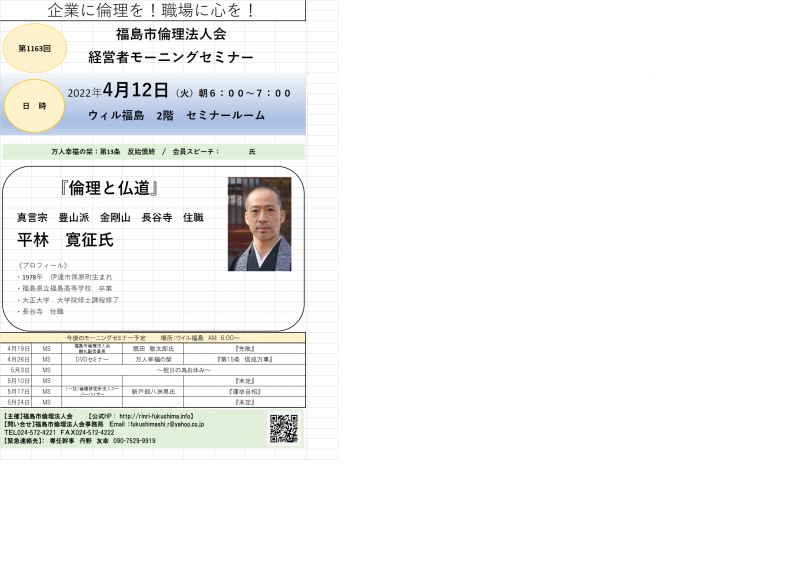The width and height of the screenshot is (800, 566).
Task: Select the 『倫理と仏道』 lecture title
Action: click(109, 189)
